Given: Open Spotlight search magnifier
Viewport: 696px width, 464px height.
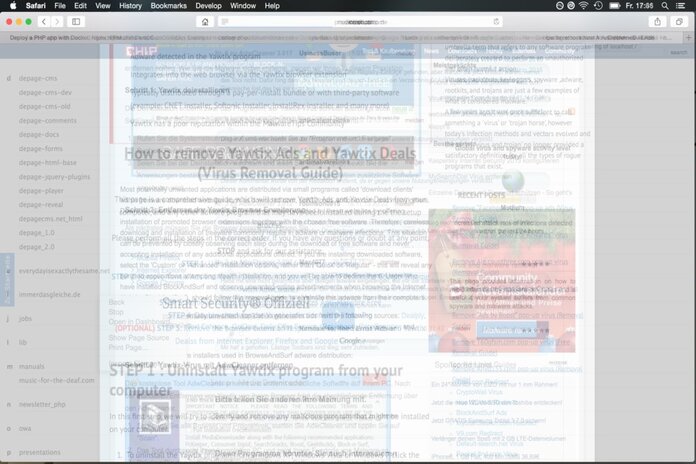Looking at the screenshot, I should (665, 6).
